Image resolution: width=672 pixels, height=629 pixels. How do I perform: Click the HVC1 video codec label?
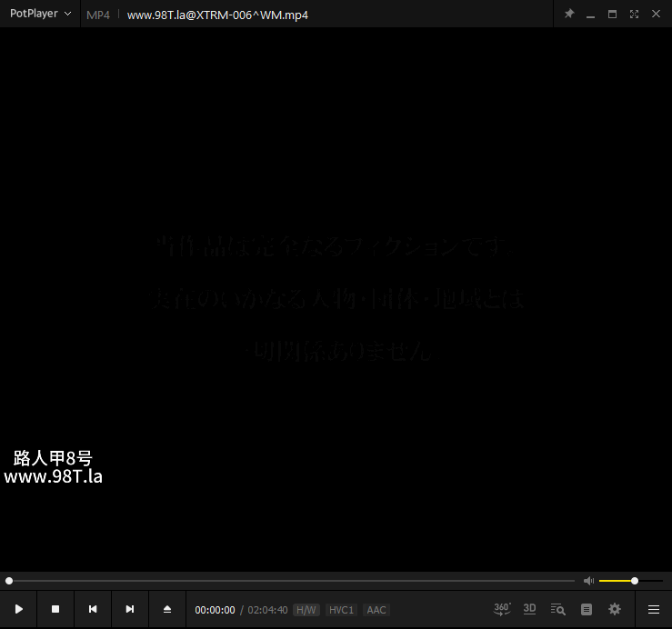pos(341,610)
